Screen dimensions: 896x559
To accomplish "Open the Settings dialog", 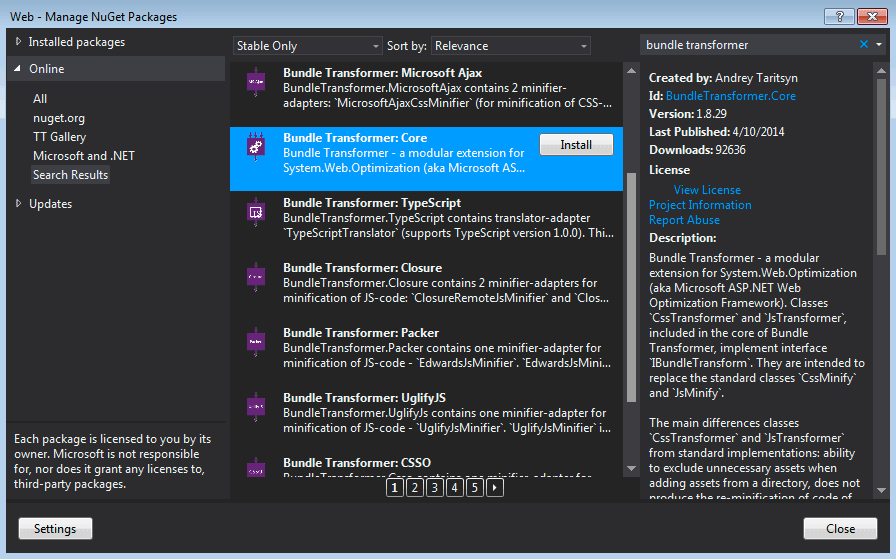I will click(55, 529).
